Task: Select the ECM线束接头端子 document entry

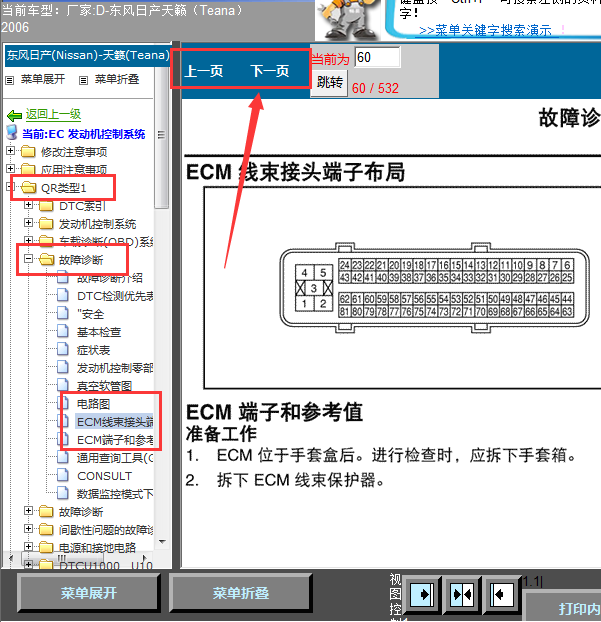Action: [x=115, y=422]
